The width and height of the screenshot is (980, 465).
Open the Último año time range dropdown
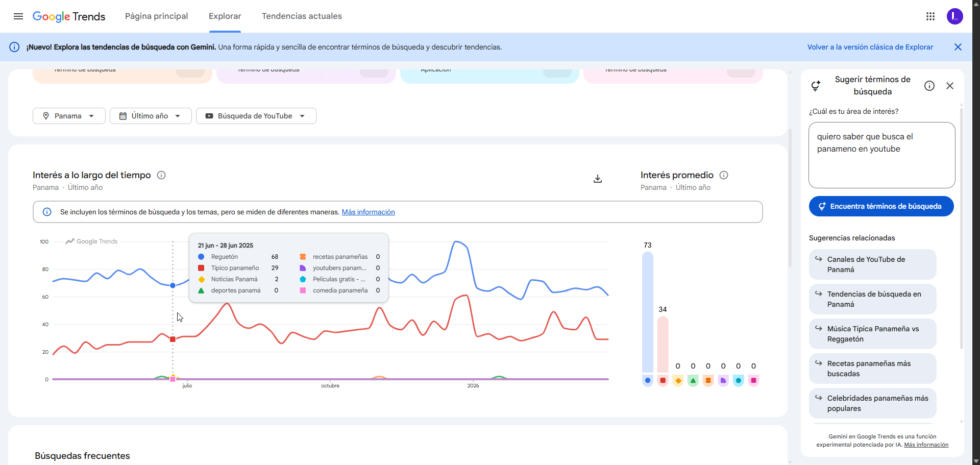pyautogui.click(x=151, y=116)
